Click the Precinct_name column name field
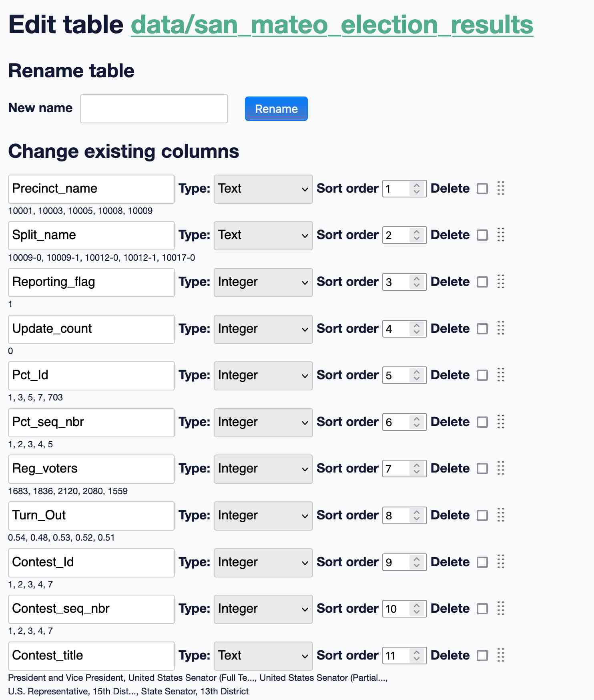594x700 pixels. (x=91, y=189)
